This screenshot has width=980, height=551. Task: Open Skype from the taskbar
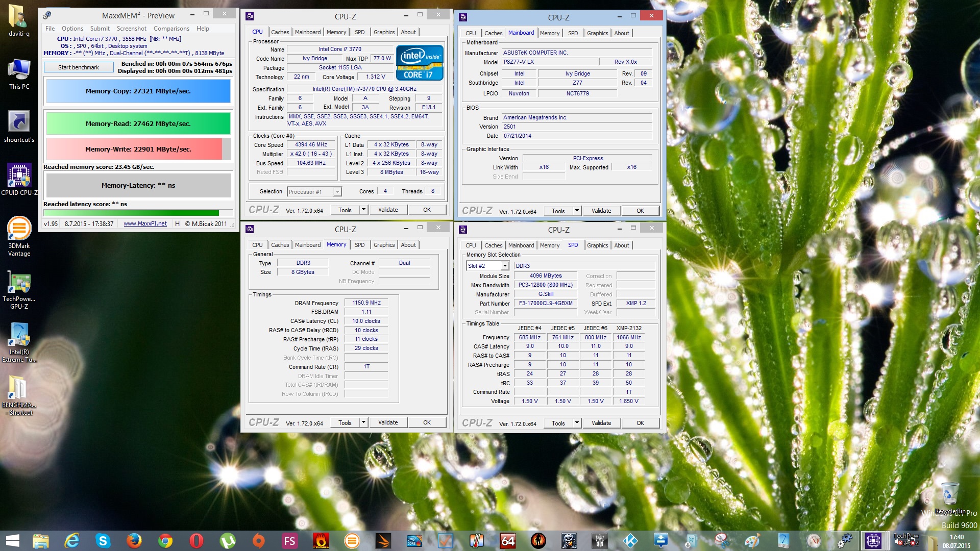pos(103,541)
